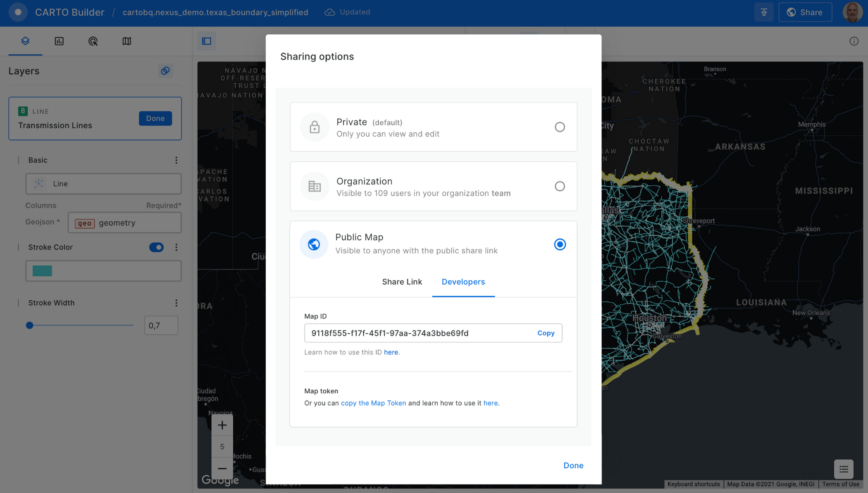This screenshot has width=868, height=493.
Task: Click the map style panel icon
Action: pyautogui.click(x=127, y=41)
